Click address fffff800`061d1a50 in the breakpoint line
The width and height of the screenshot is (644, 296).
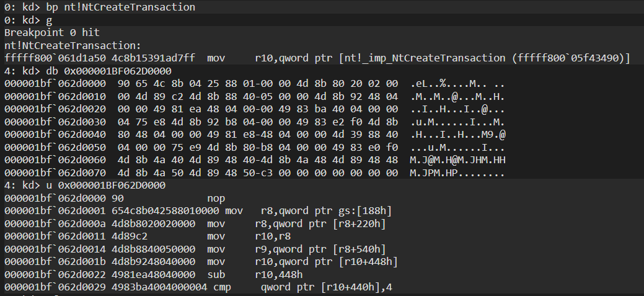point(55,58)
